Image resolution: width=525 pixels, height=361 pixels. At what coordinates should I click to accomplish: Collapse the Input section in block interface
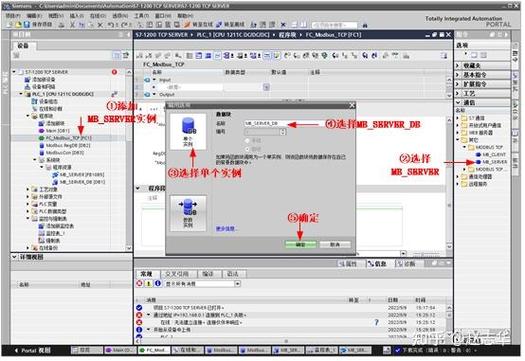154,80
